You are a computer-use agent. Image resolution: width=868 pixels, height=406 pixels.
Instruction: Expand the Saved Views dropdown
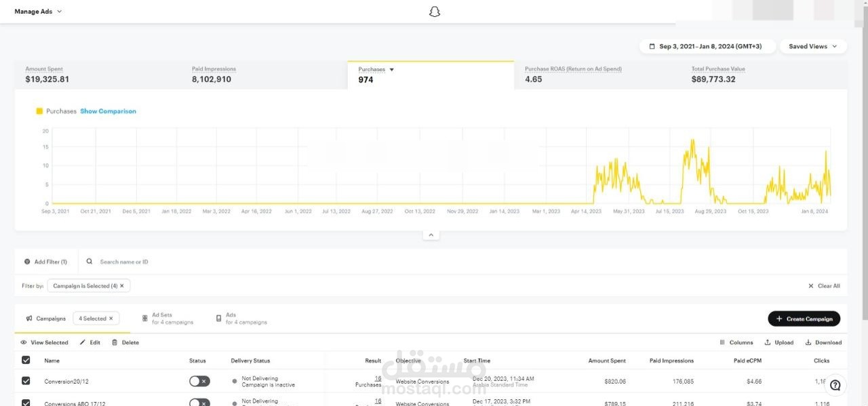coord(813,46)
